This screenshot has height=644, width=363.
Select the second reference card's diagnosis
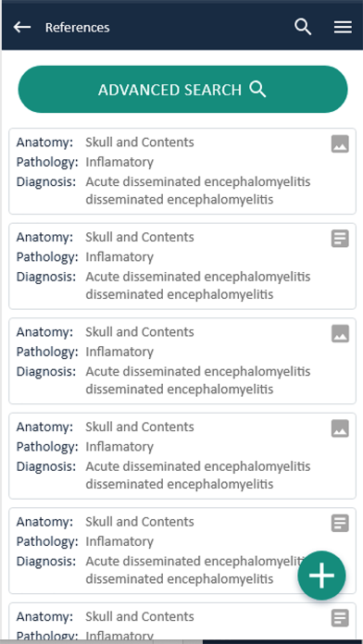pos(198,285)
